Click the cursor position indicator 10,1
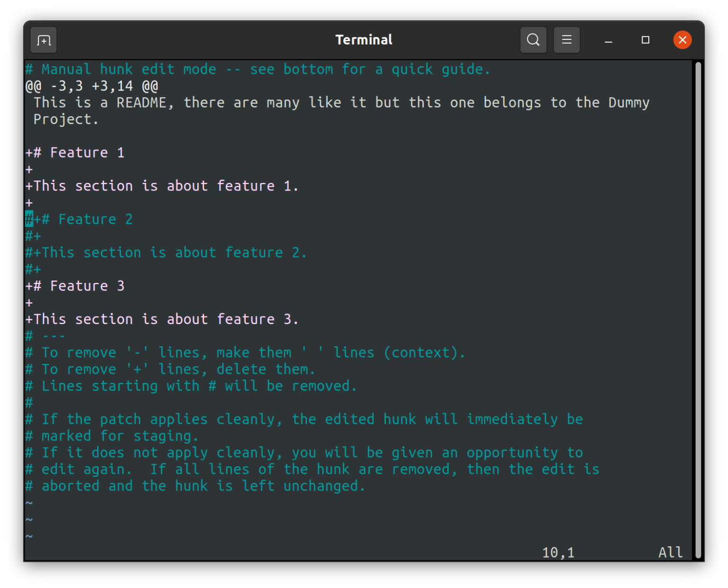Image resolution: width=728 pixels, height=588 pixels. click(558, 552)
